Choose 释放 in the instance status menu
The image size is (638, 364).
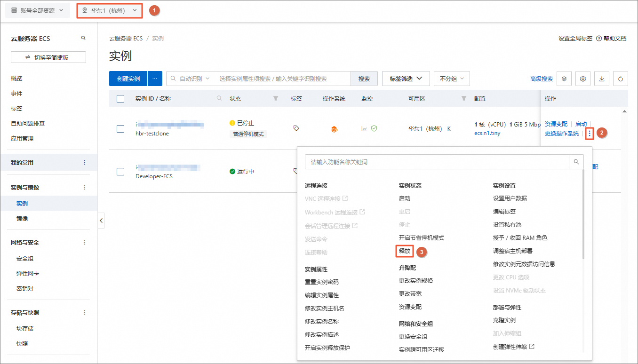click(405, 251)
